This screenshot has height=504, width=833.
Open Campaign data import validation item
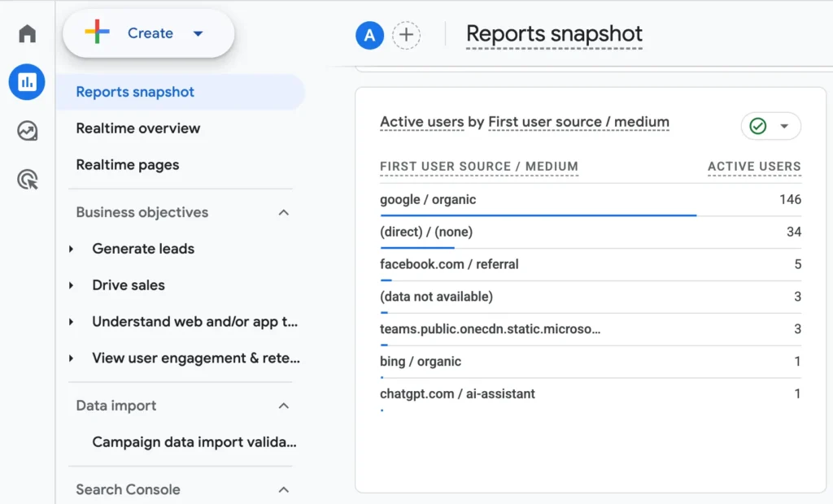tap(194, 442)
